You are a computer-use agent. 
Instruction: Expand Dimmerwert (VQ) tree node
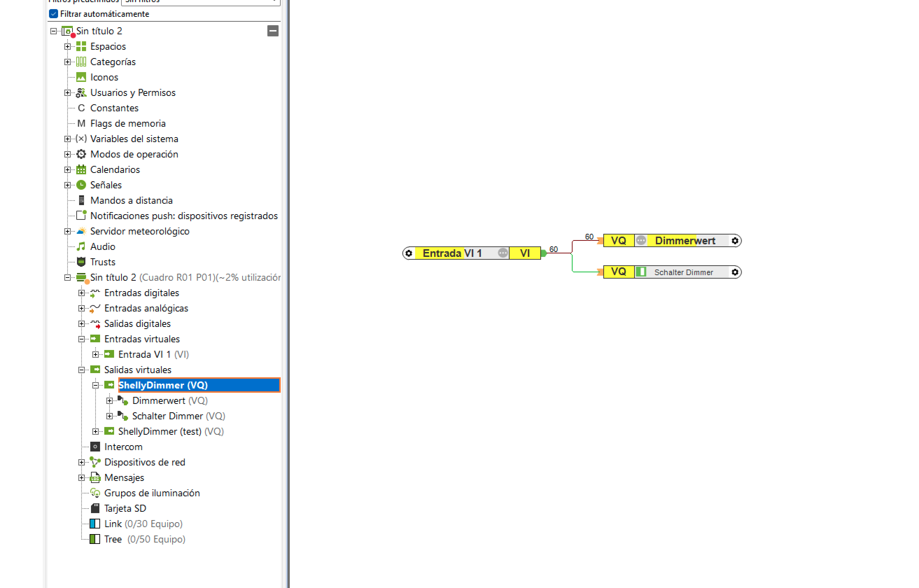pyautogui.click(x=110, y=400)
